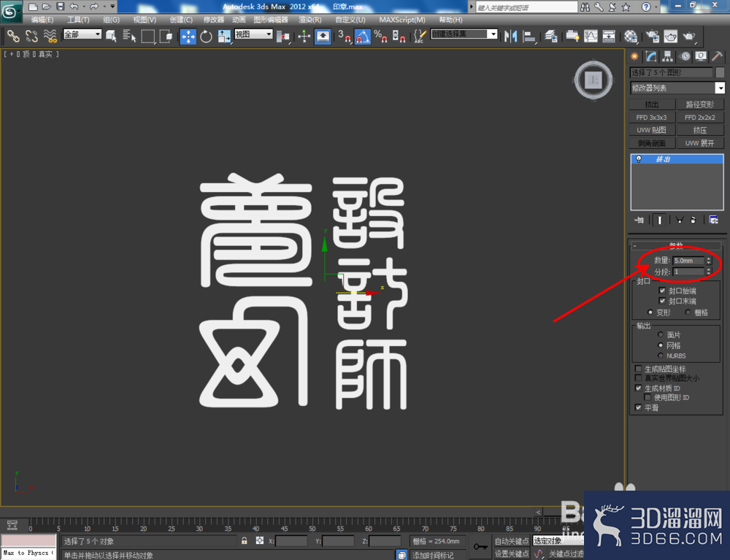Viewport: 730px width, 560px height.
Task: Adjust the 分段 spinner arrows
Action: pyautogui.click(x=709, y=272)
